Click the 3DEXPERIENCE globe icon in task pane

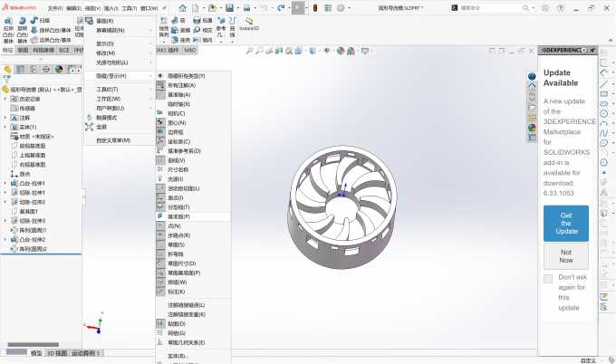(532, 76)
